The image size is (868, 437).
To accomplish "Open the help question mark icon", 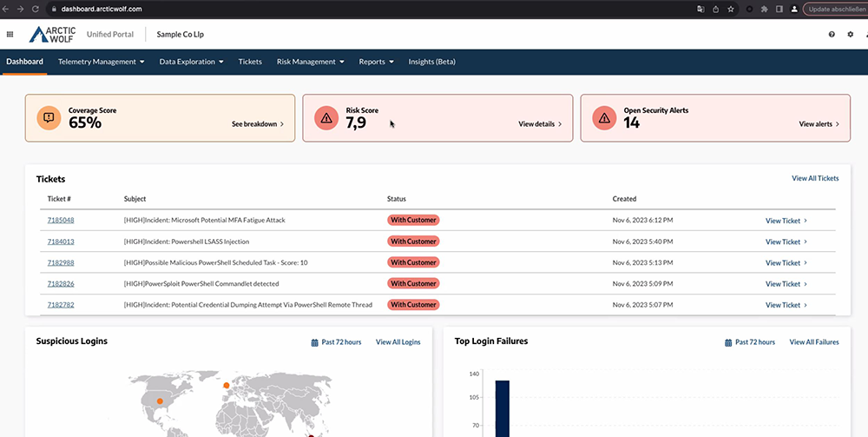I will (x=832, y=35).
